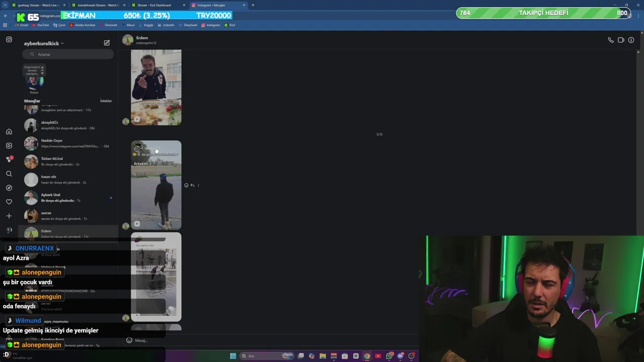Open Reels from the sidebar
The height and width of the screenshot is (362, 644).
click(x=9, y=145)
